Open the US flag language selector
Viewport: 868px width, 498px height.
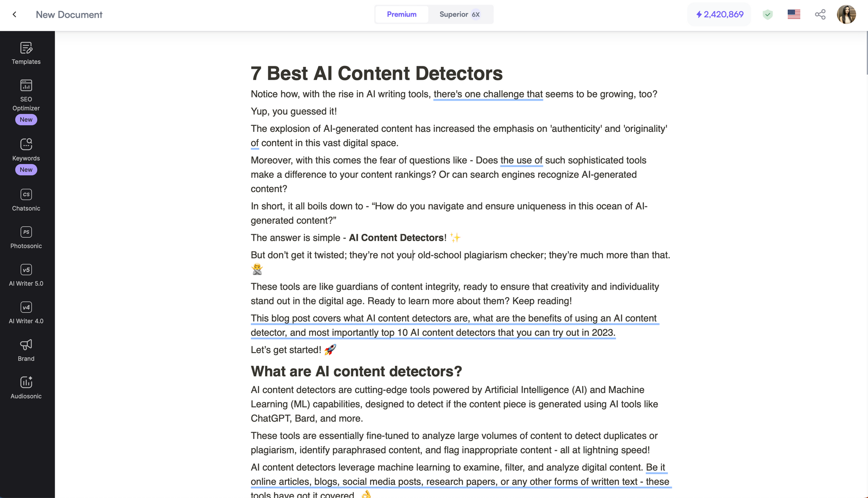793,14
